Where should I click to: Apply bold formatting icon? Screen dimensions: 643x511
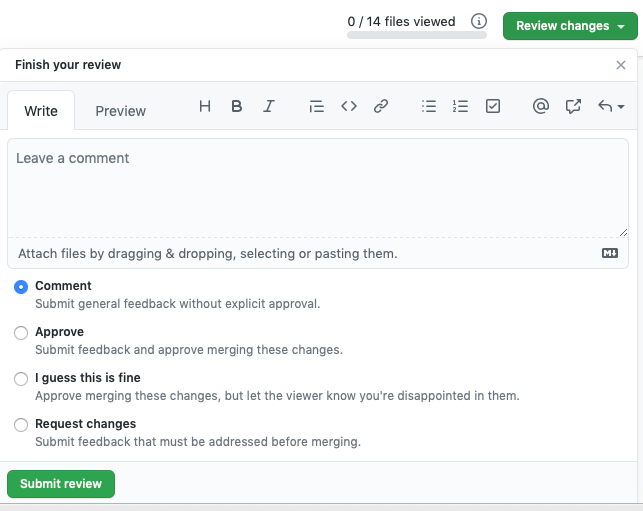(237, 106)
